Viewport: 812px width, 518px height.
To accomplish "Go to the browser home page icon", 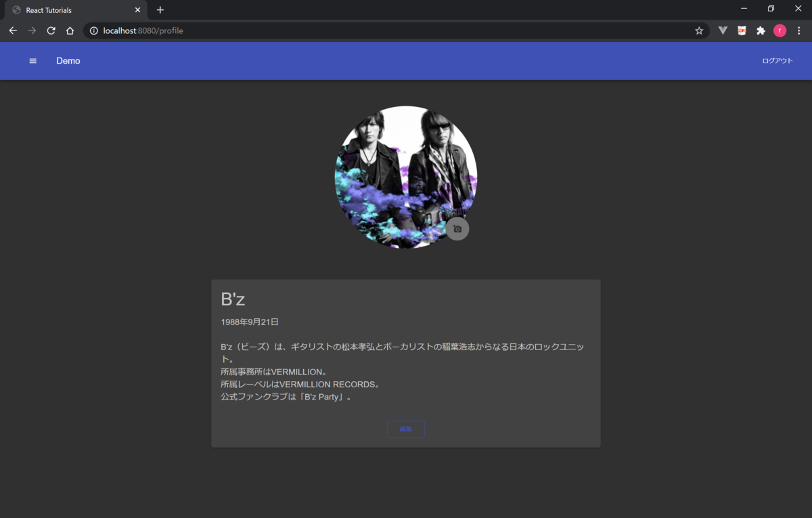I will (x=70, y=30).
